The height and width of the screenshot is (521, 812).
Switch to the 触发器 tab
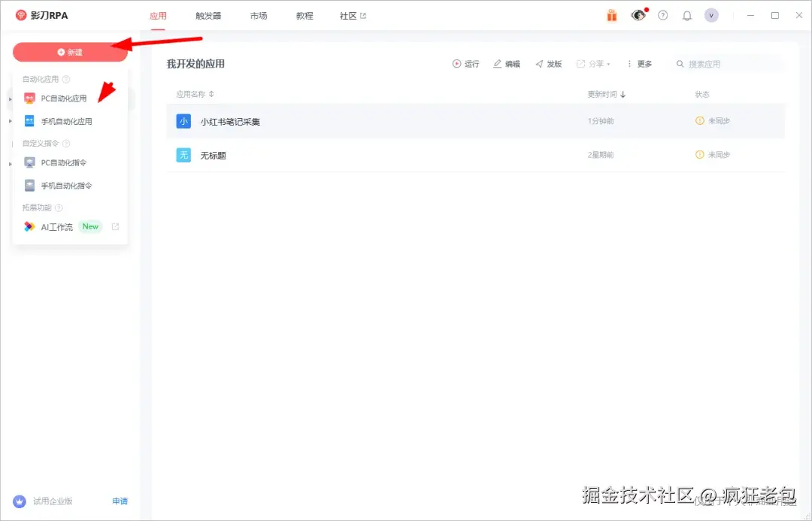click(208, 15)
